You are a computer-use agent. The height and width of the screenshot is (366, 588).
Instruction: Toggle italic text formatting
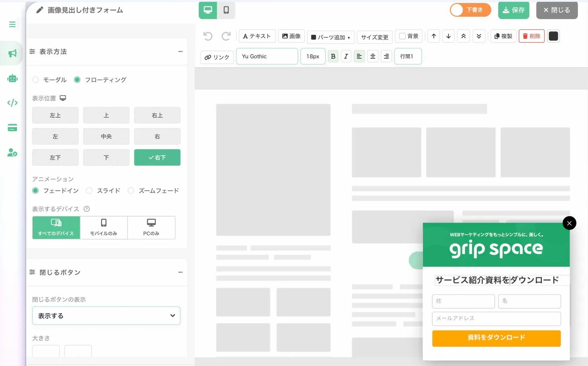point(346,56)
